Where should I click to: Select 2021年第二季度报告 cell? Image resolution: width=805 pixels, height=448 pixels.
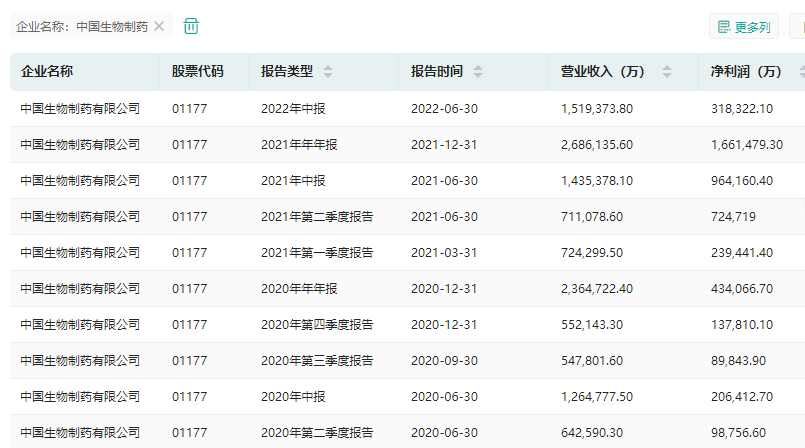pyautogui.click(x=317, y=217)
